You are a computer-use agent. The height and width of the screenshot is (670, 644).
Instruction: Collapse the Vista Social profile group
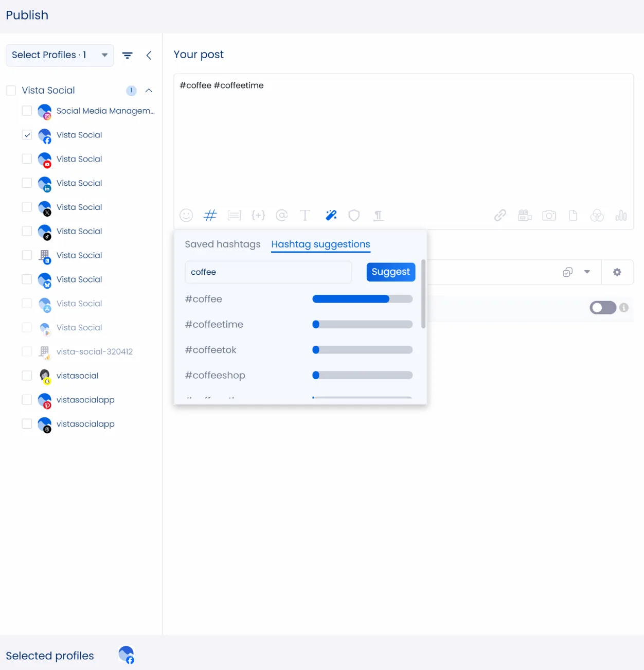149,91
